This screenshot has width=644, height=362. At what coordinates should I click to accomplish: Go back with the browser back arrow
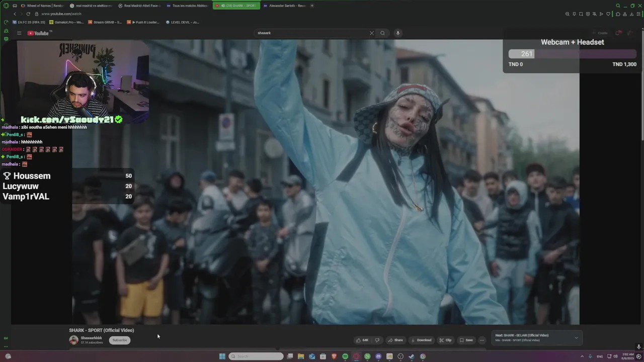pos(15,14)
